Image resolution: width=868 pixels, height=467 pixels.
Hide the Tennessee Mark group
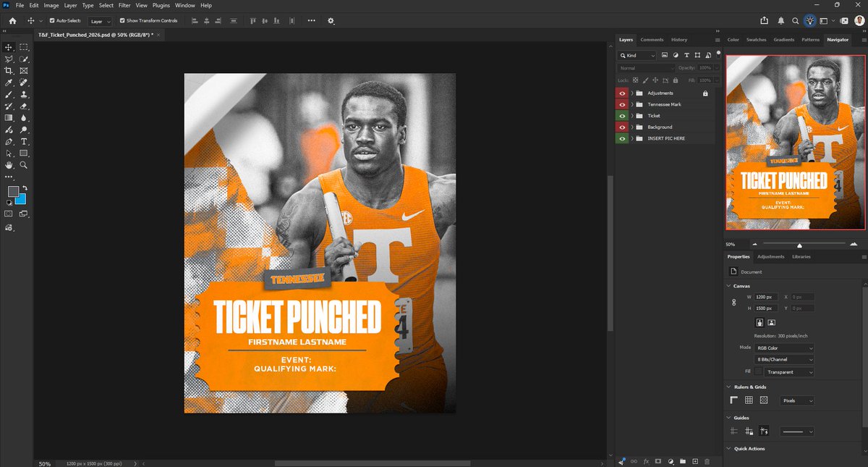tap(621, 104)
